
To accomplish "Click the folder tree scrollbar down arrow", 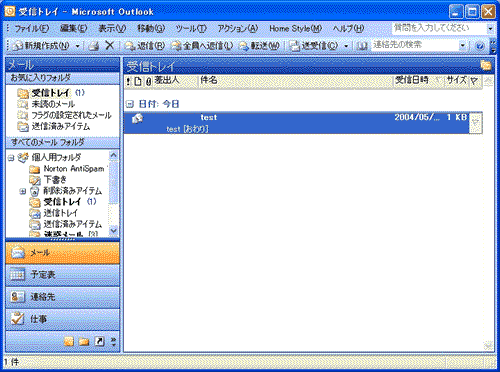I will tap(113, 231).
